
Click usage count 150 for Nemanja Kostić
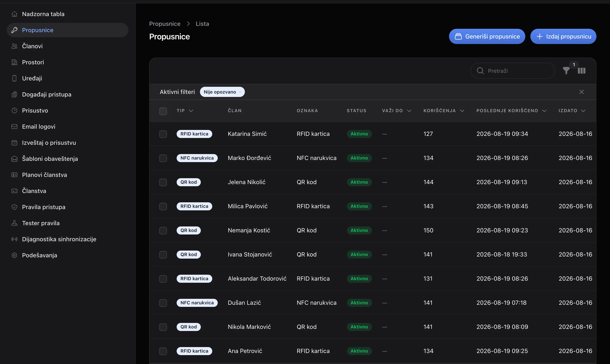(428, 230)
